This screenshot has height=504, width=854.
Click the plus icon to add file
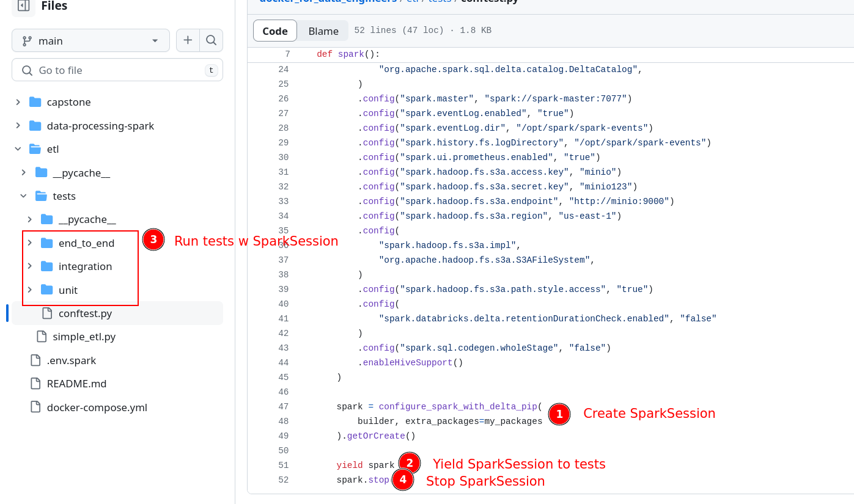[188, 40]
